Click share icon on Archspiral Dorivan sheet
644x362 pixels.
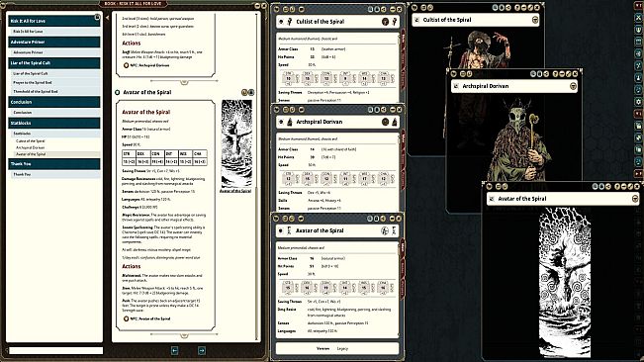(383, 110)
